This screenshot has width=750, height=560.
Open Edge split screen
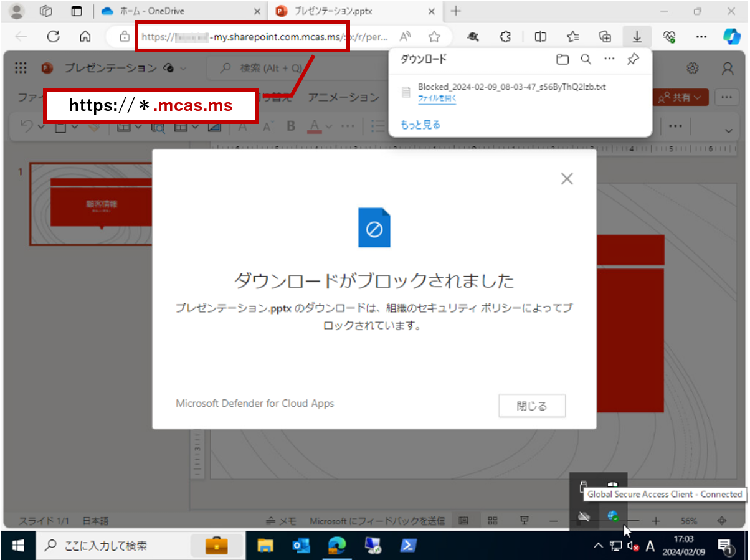541,37
